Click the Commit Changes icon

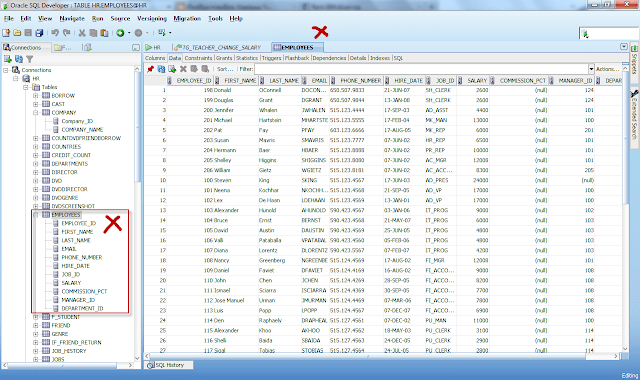[x=194, y=69]
